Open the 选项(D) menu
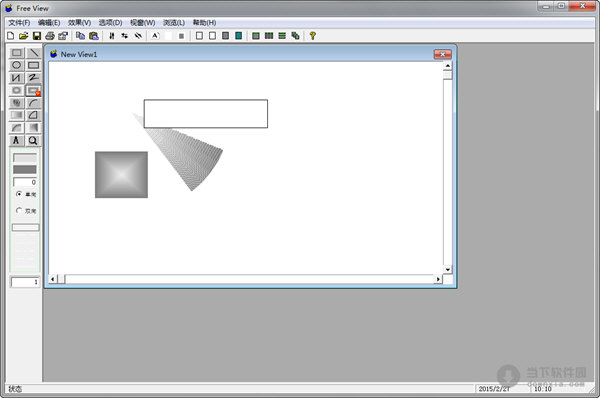Viewport: 600px width, 398px height. [x=111, y=23]
